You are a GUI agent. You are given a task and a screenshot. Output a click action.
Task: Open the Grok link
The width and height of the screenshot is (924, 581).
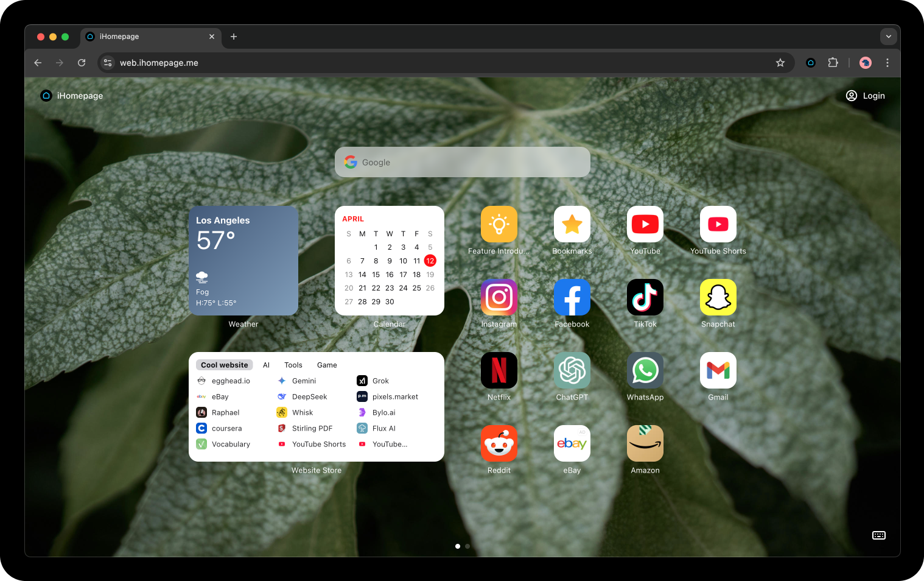(373, 381)
